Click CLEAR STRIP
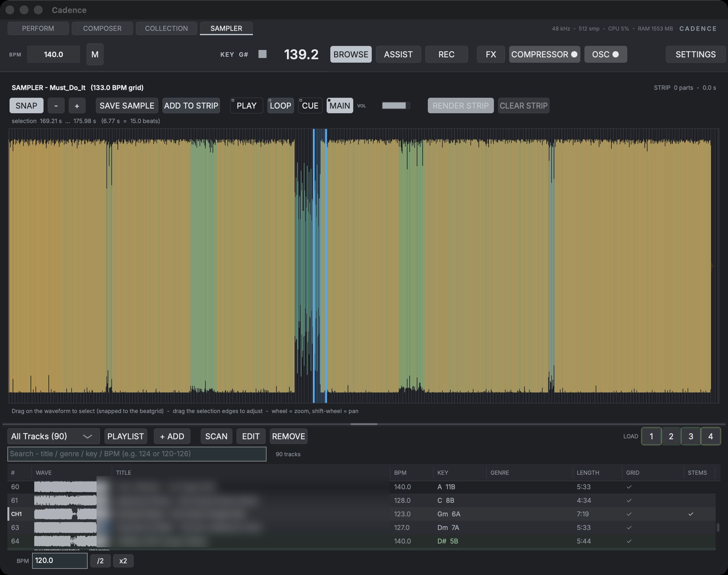Image resolution: width=728 pixels, height=575 pixels. pyautogui.click(x=523, y=105)
